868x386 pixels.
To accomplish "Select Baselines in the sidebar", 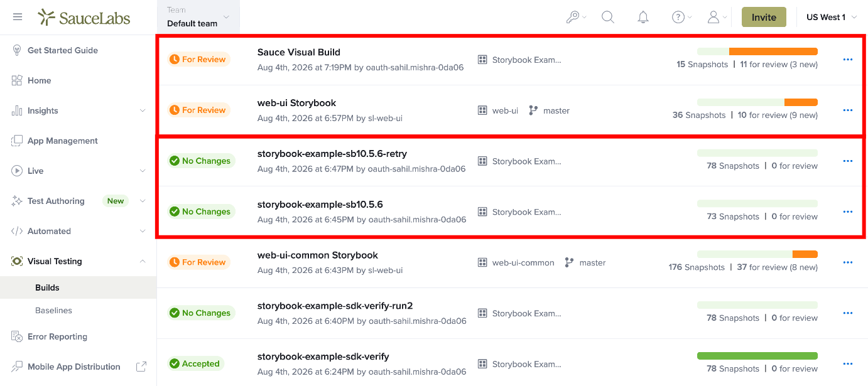I will click(53, 310).
